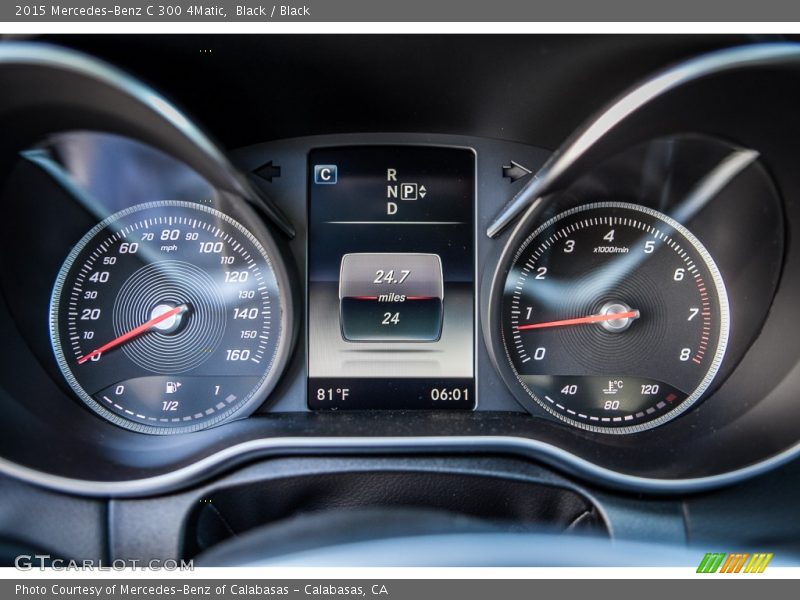
Task: Click the coolant gauge 80 label
Action: 611,405
